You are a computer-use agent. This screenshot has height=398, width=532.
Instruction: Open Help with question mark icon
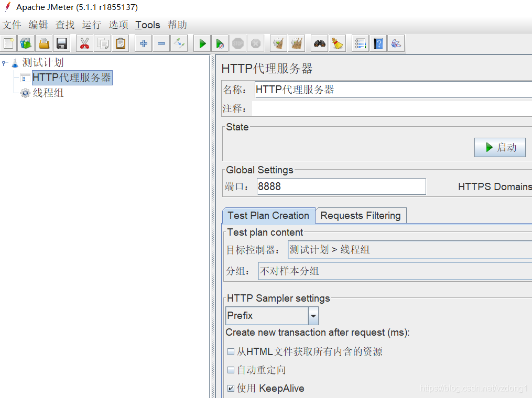point(378,43)
